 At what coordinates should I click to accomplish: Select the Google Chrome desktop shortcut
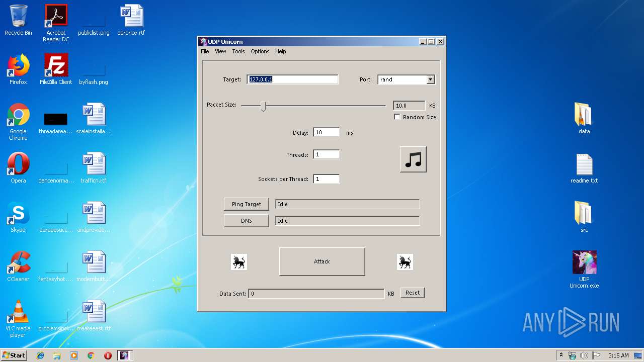(18, 122)
